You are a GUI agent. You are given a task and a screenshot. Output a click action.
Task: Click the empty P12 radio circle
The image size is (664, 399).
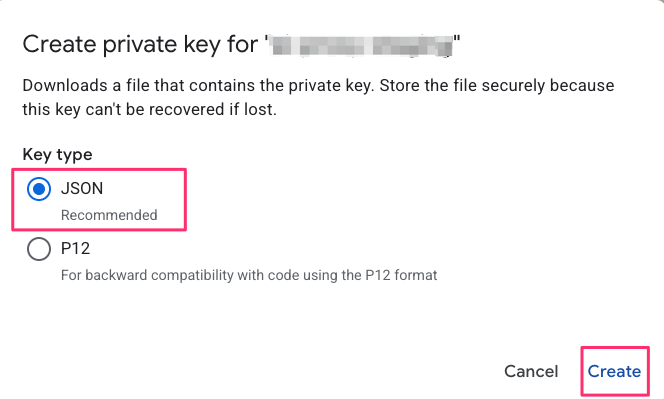coord(39,249)
